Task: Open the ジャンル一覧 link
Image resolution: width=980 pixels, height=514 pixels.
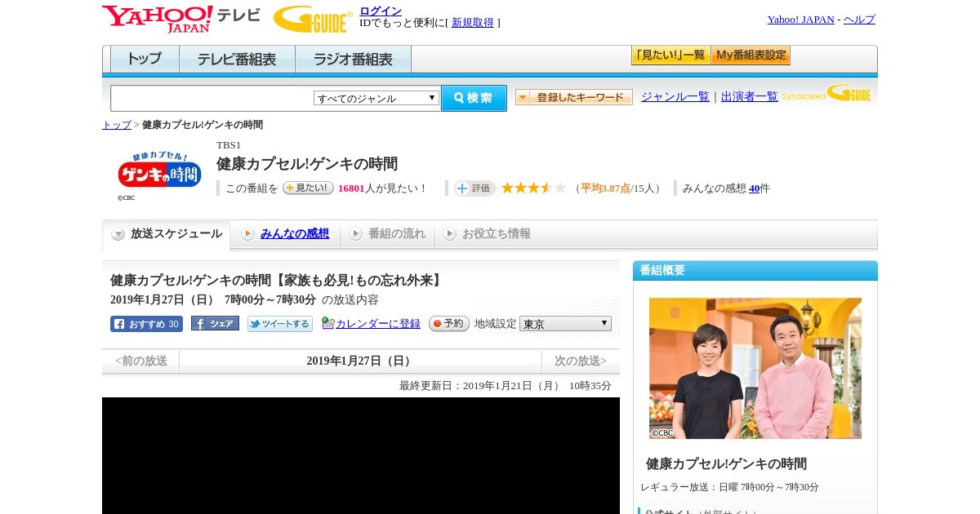Action: coord(675,96)
